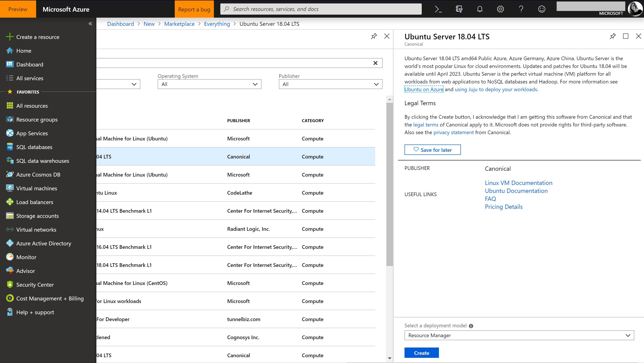Viewport: 644px width, 363px height.
Task: Open the help question mark menu
Action: [x=521, y=9]
